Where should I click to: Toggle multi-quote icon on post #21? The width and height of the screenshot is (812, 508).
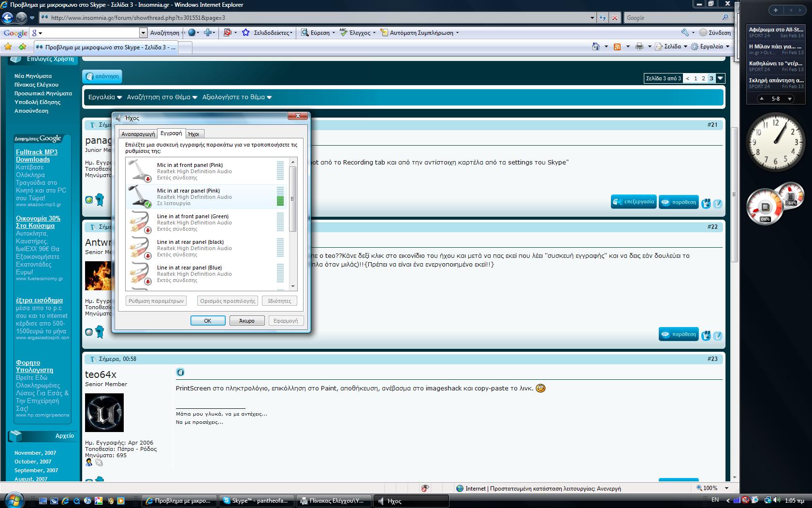pyautogui.click(x=706, y=203)
